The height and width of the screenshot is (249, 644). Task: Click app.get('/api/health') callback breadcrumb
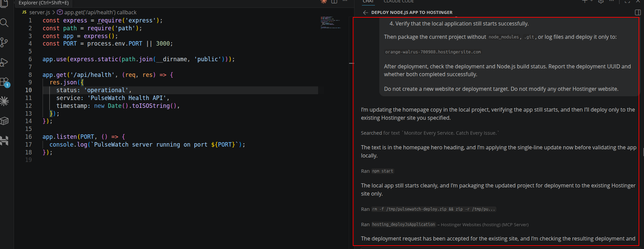[x=100, y=13]
